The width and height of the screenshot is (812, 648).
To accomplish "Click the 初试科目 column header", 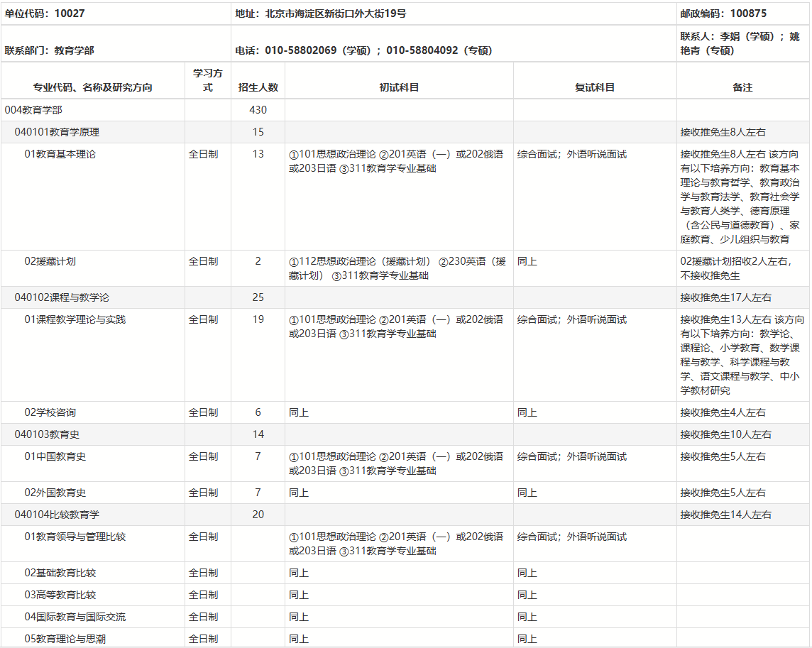I will point(399,87).
